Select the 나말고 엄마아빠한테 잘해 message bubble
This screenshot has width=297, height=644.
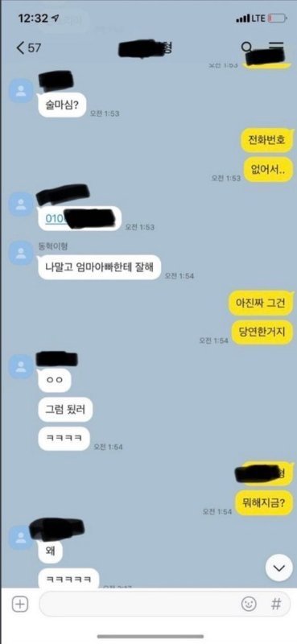[x=99, y=267]
